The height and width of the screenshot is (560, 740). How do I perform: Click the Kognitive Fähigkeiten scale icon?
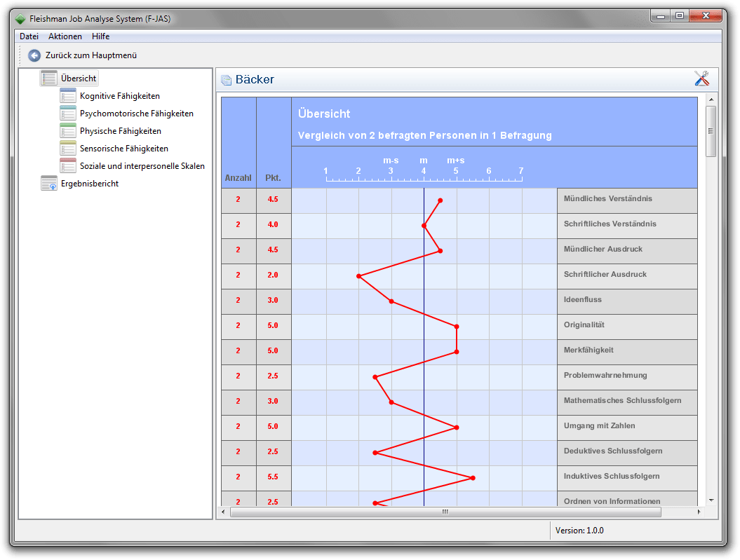tap(67, 95)
